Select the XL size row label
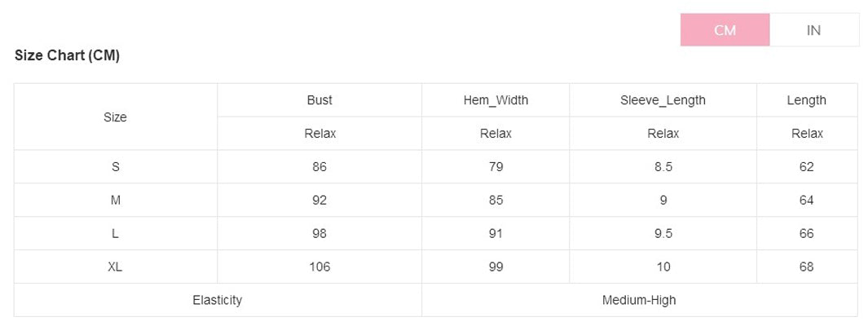 point(115,267)
